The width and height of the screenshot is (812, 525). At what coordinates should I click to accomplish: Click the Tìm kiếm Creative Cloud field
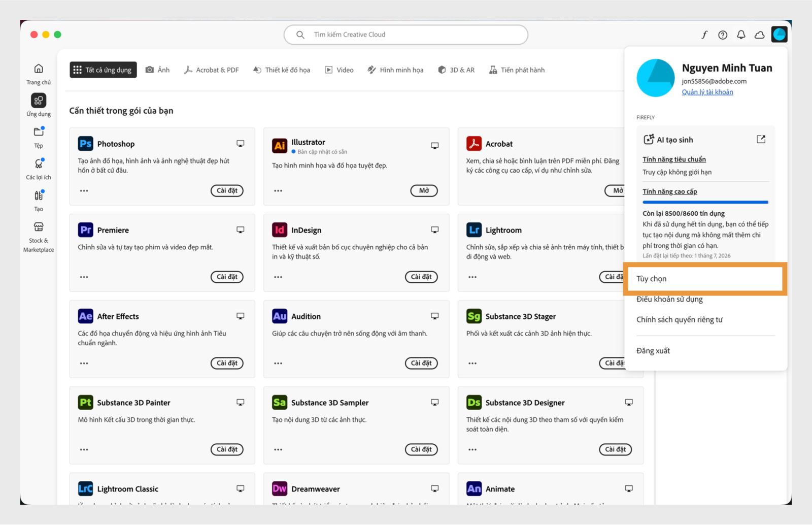[406, 35]
